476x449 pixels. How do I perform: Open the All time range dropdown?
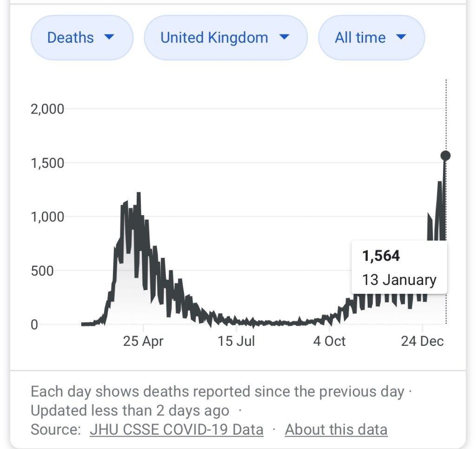370,38
